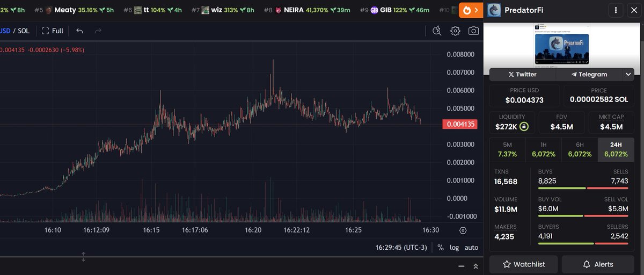Toggle chart denomination to USD
Screen dimensions: 644x275
click(x=5, y=31)
